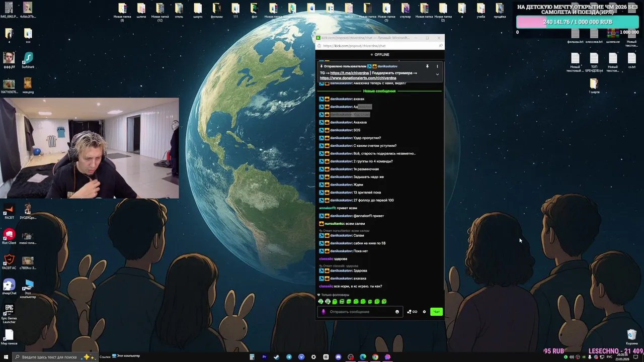Open Telegram from taskbar

click(289, 357)
